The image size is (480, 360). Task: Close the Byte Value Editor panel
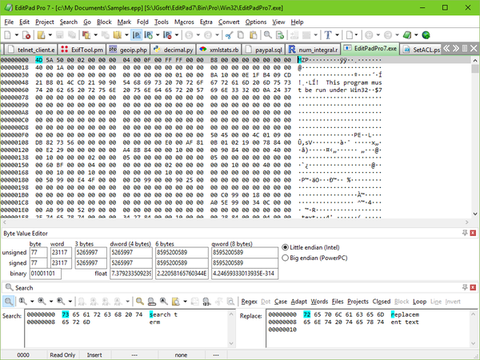coord(473,233)
